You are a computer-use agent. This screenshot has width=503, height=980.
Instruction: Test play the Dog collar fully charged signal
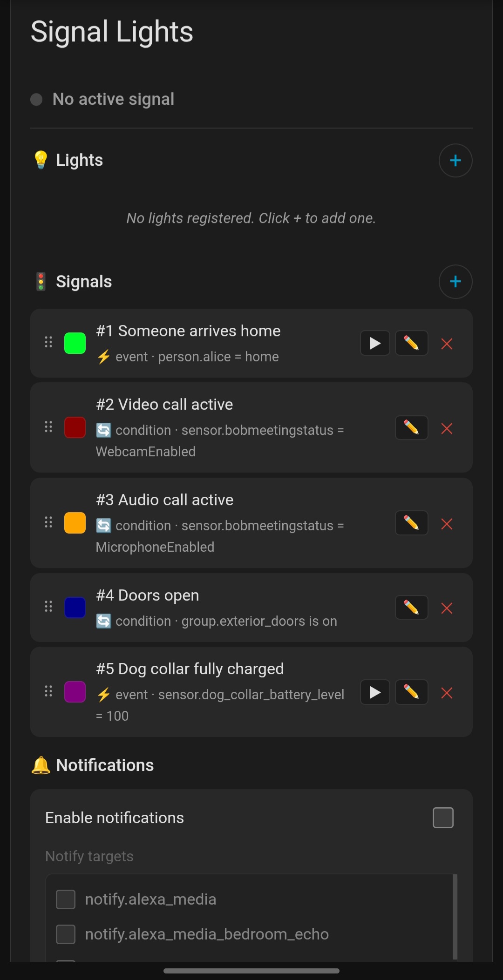(375, 692)
